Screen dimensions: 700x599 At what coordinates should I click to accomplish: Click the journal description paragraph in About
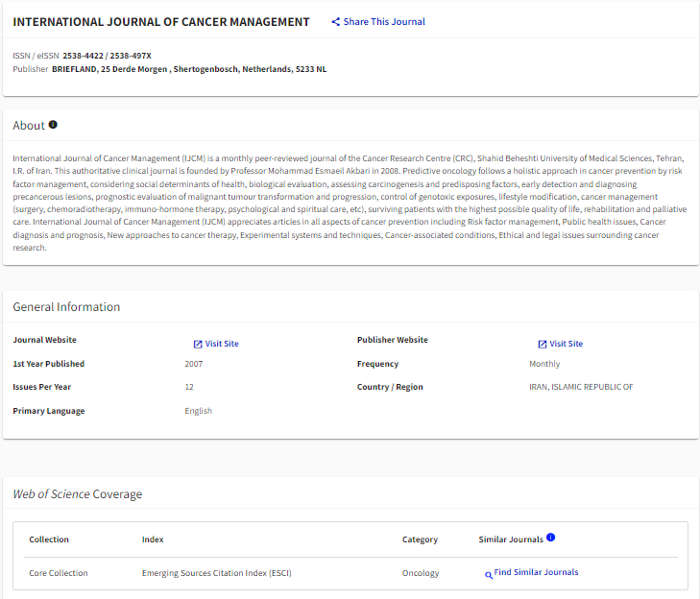click(350, 204)
